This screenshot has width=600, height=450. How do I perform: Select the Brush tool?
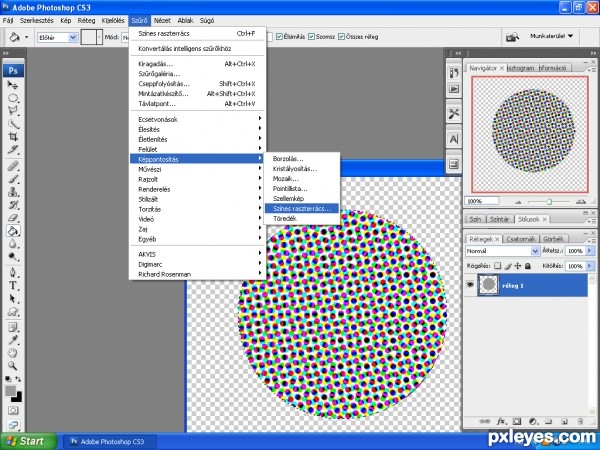point(13,179)
